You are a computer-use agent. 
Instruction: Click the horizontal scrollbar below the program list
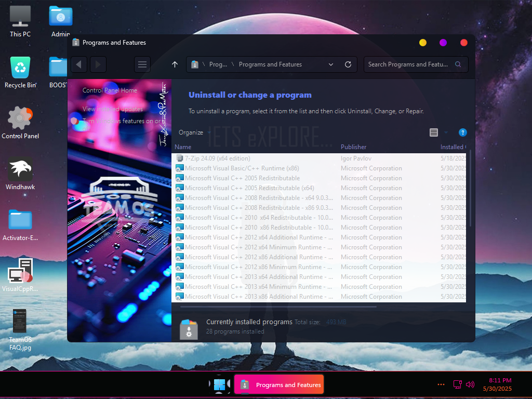point(278,307)
